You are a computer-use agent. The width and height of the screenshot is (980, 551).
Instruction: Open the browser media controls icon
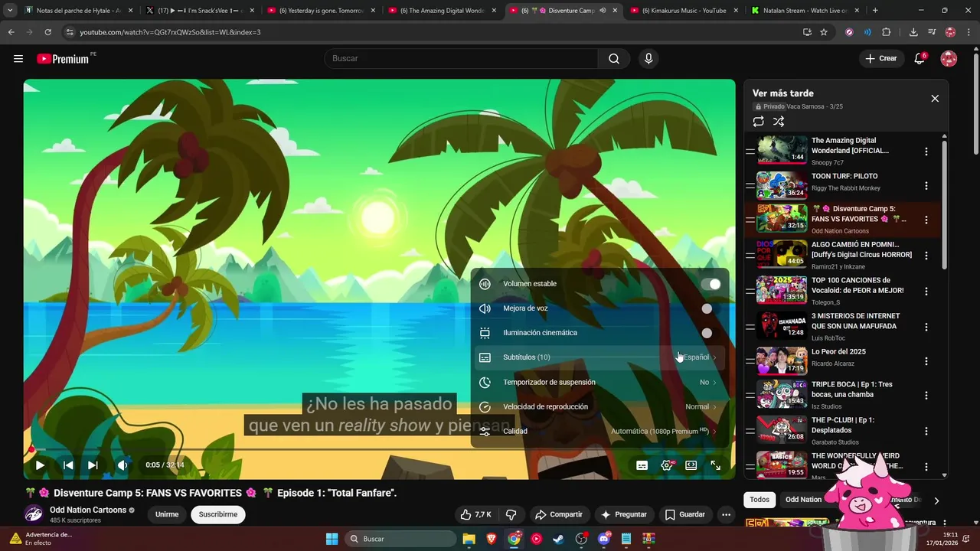point(932,32)
